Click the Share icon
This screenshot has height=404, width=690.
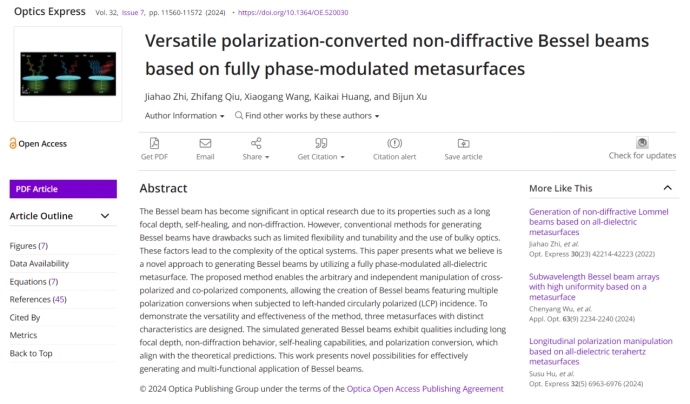(x=256, y=144)
